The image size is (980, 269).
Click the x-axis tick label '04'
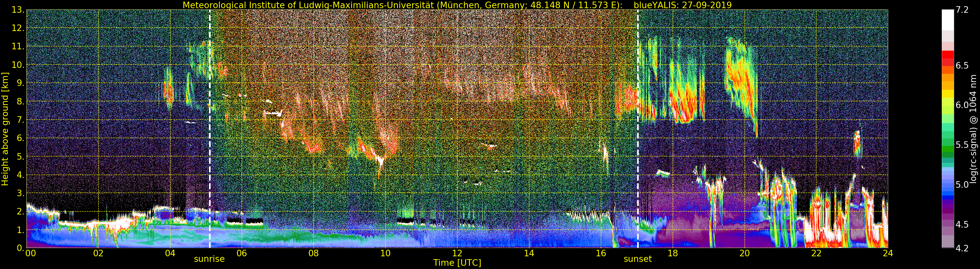(170, 253)
